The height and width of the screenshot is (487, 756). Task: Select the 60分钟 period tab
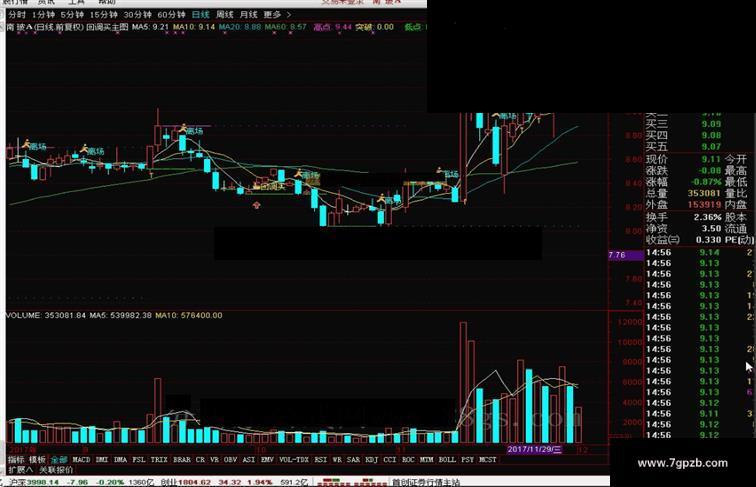pyautogui.click(x=171, y=15)
